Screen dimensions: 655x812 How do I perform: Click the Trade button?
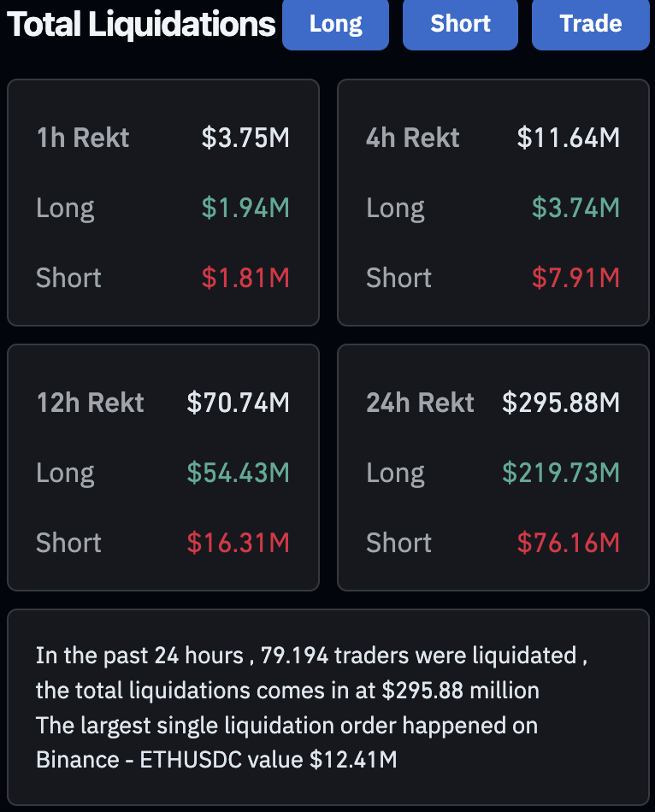pos(590,23)
